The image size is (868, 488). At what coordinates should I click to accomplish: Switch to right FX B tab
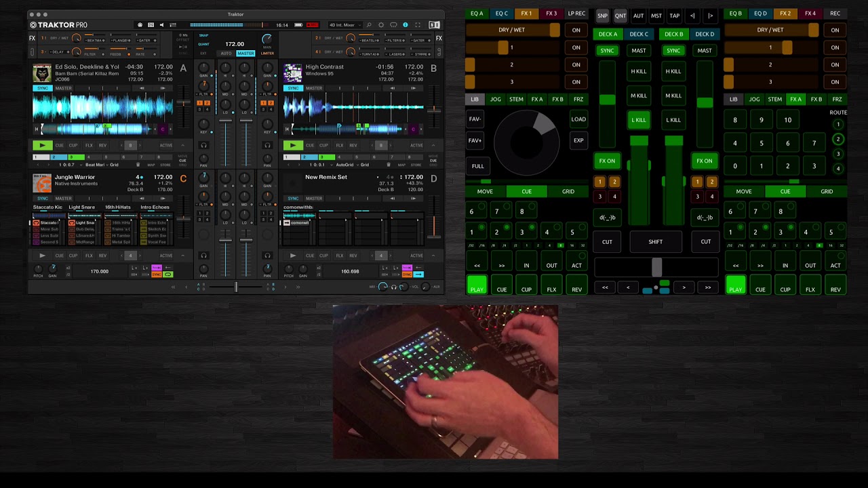[816, 100]
